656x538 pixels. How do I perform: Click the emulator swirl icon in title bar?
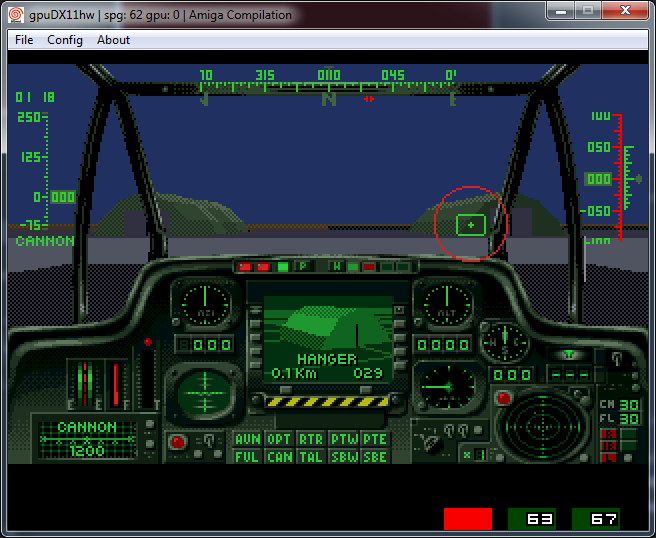click(x=16, y=15)
